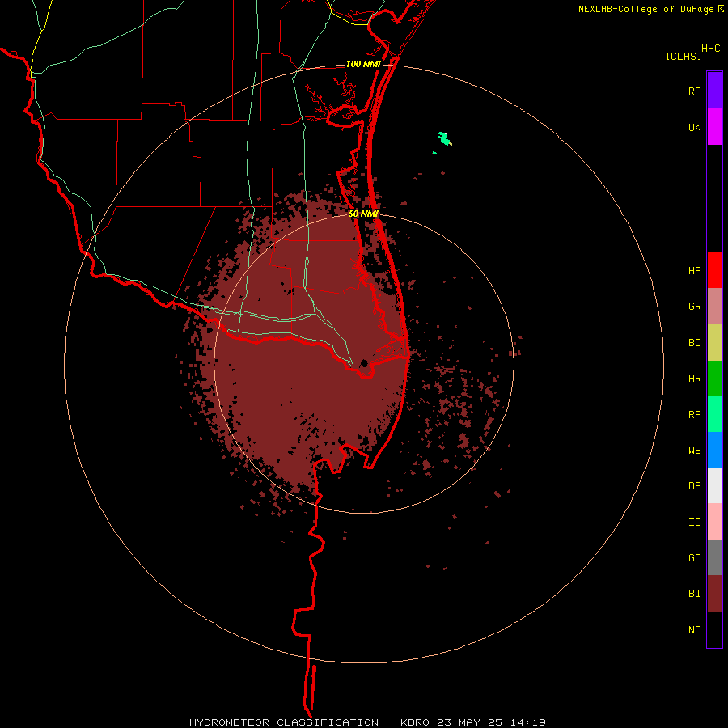Click the WS blue legend swatch
The width and height of the screenshot is (728, 728).
(x=714, y=450)
